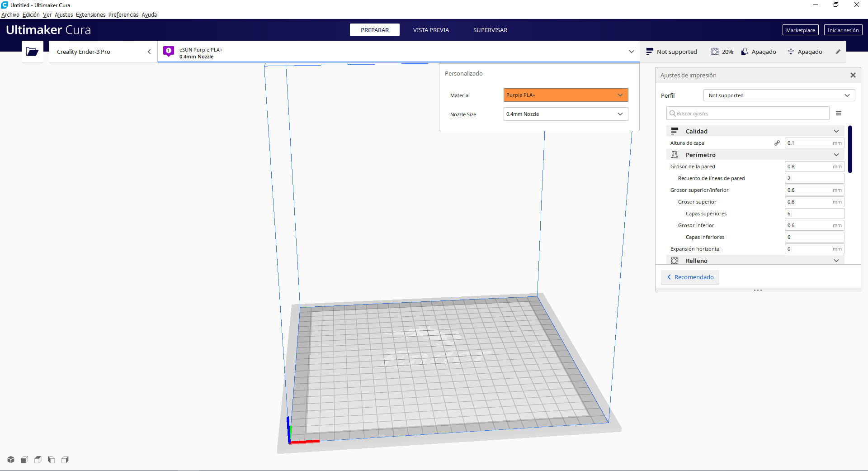This screenshot has height=471, width=868.
Task: Click the Not supported profile summary text
Action: (x=677, y=52)
